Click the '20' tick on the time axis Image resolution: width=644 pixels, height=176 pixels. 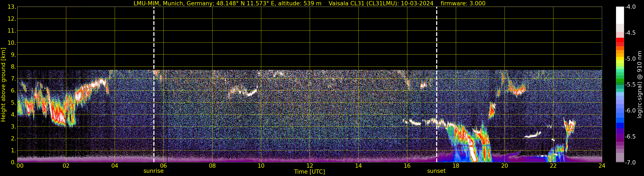click(x=505, y=166)
